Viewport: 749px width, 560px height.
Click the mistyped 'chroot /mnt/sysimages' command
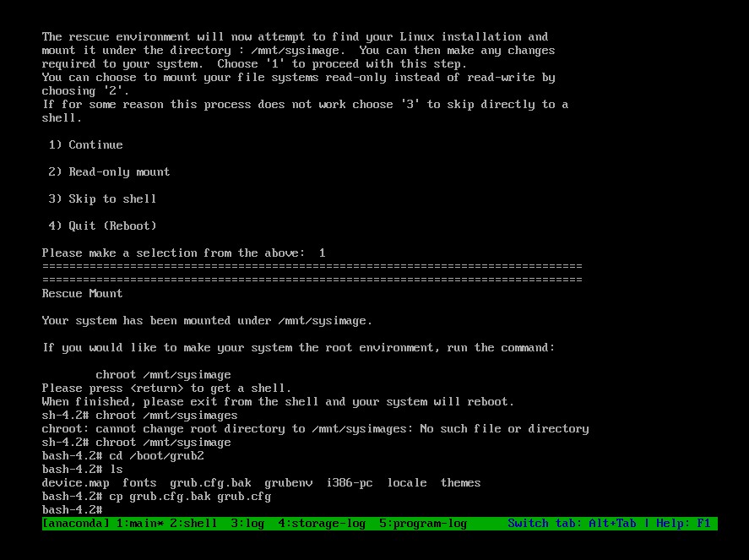point(139,416)
